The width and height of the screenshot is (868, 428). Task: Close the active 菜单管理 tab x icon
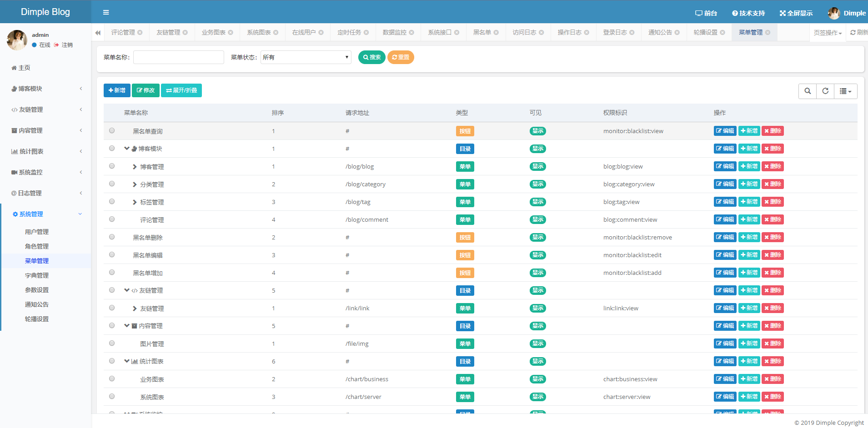tap(768, 32)
